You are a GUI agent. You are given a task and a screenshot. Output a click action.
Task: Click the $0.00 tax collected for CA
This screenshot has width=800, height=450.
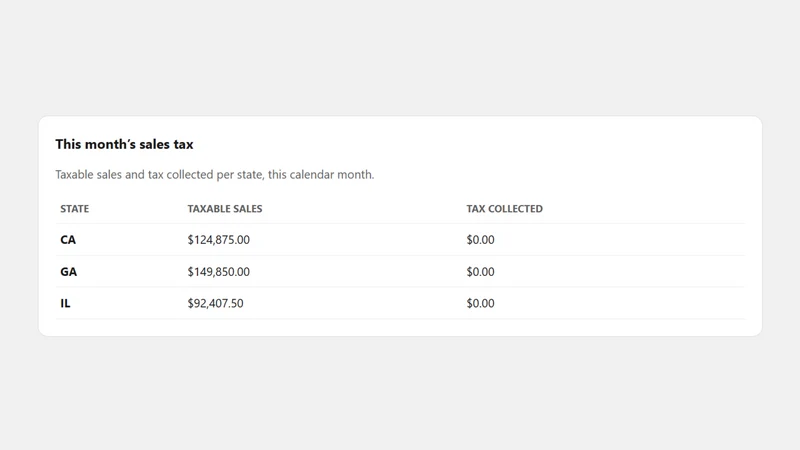click(x=480, y=240)
